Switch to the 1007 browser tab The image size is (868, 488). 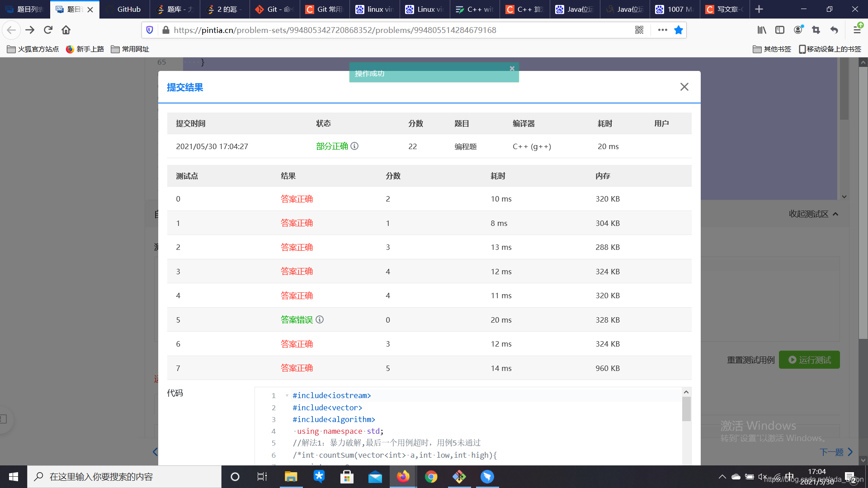coord(675,9)
